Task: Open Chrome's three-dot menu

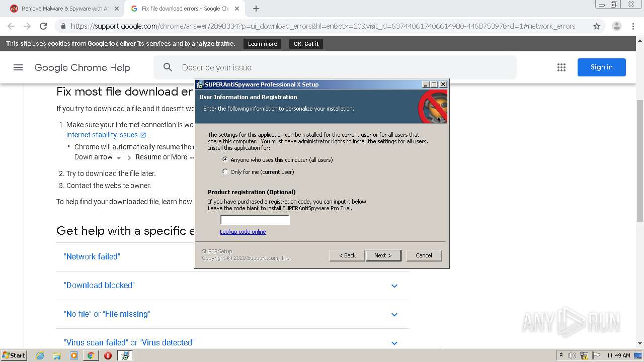Action: [x=633, y=26]
